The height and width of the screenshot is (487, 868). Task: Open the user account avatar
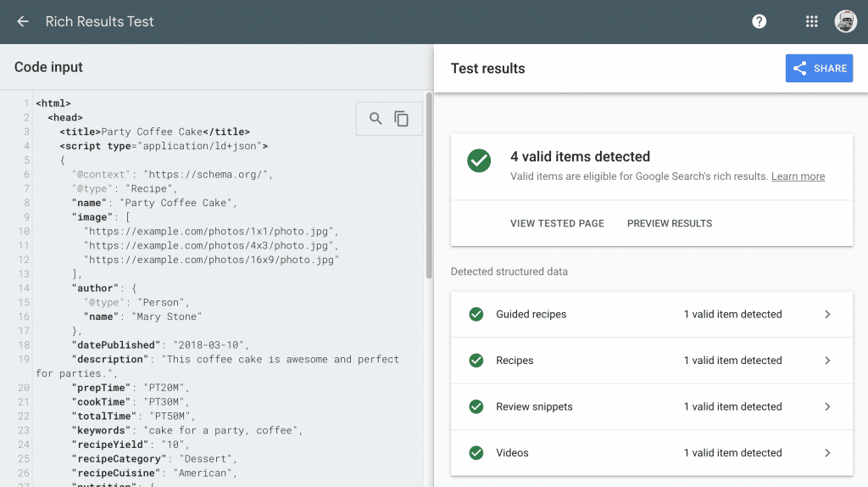click(x=845, y=21)
